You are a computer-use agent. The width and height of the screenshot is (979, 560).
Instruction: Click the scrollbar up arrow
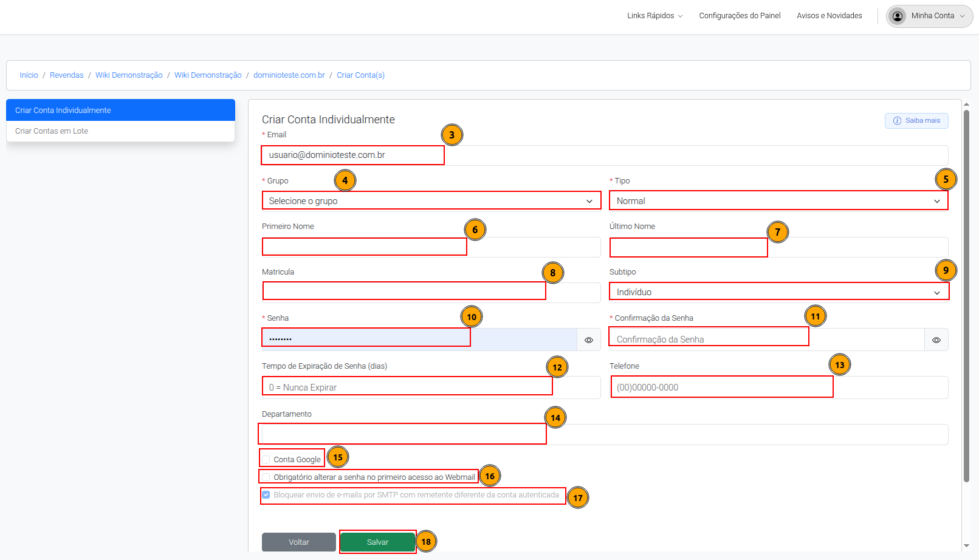pos(966,104)
